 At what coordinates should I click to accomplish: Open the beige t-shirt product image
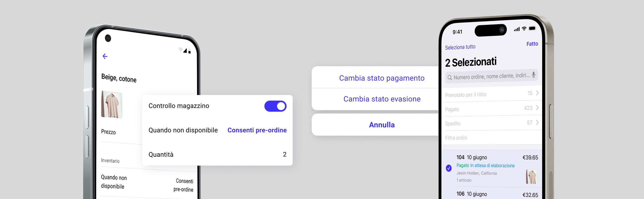coord(112,104)
